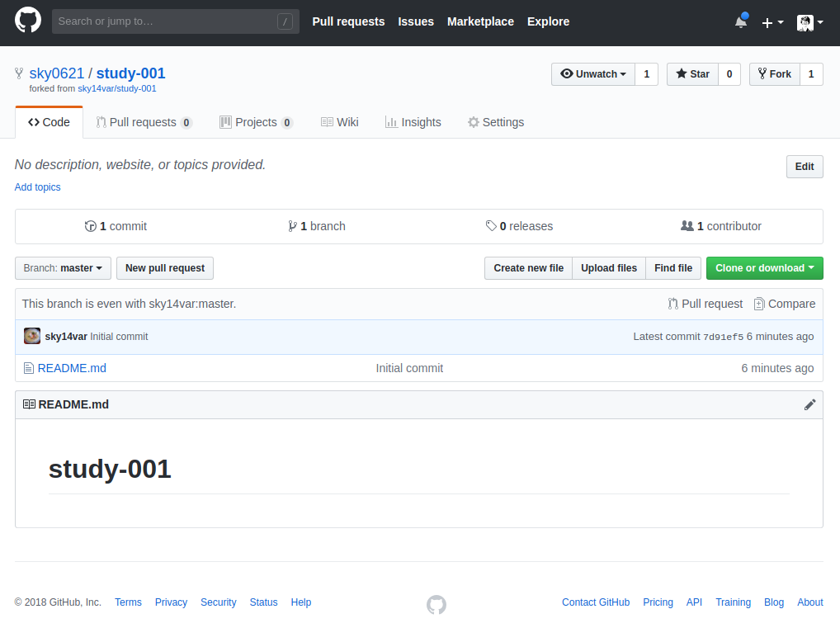Open study-001 repository title link
840x628 pixels.
(130, 73)
